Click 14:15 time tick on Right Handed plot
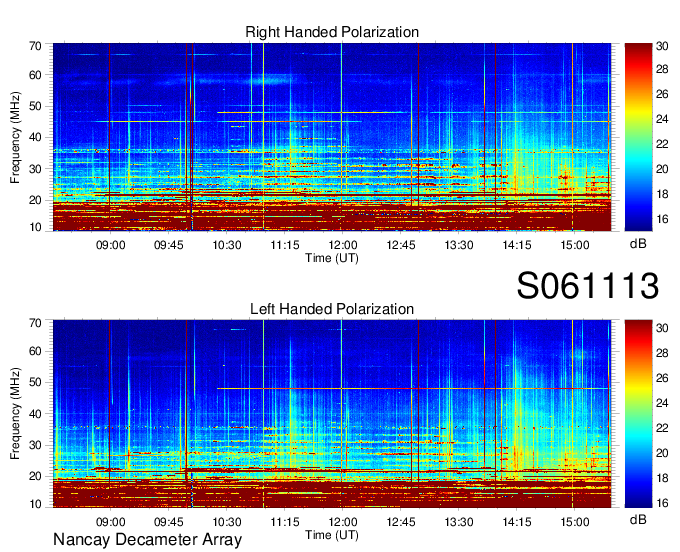Screen dimensions: 680x552 click(x=517, y=245)
